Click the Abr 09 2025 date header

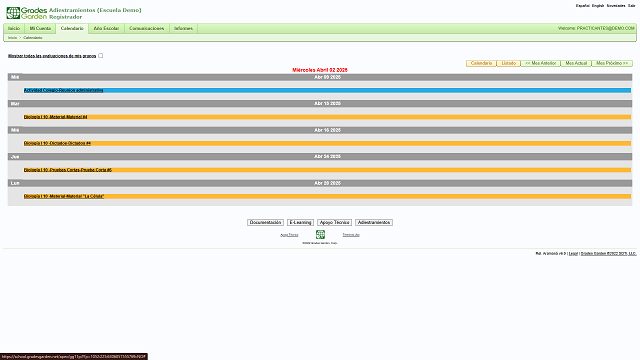(327, 77)
